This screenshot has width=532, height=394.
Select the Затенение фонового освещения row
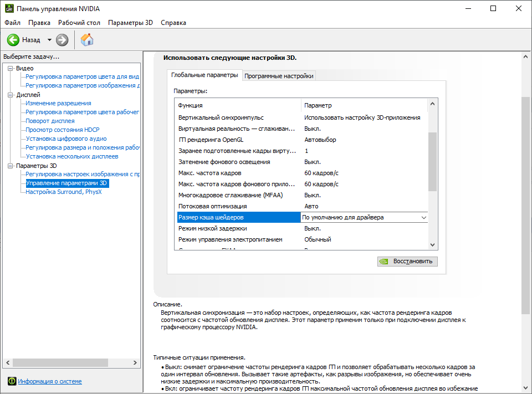[x=303, y=162]
